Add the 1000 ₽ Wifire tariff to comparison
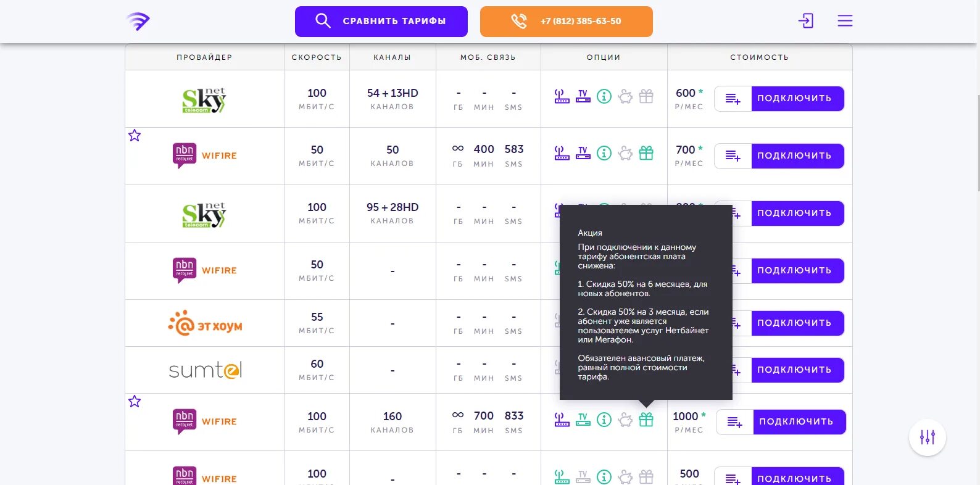980x485 pixels. (734, 422)
